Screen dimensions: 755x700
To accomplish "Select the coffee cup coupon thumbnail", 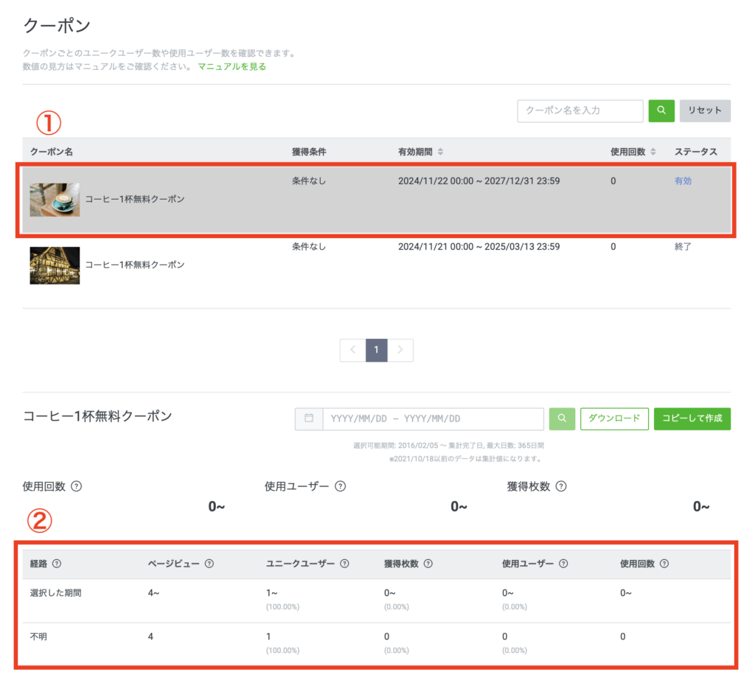I will 55,200.
